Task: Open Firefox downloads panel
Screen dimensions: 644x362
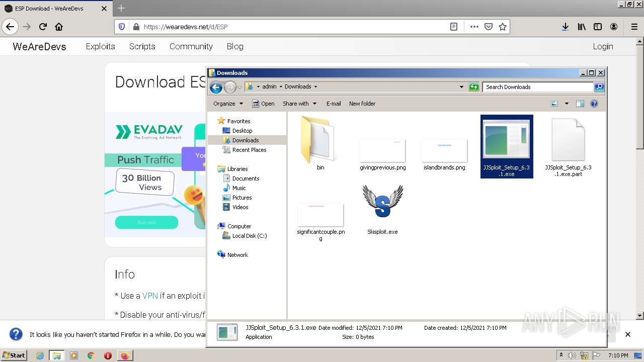Action: (565, 27)
